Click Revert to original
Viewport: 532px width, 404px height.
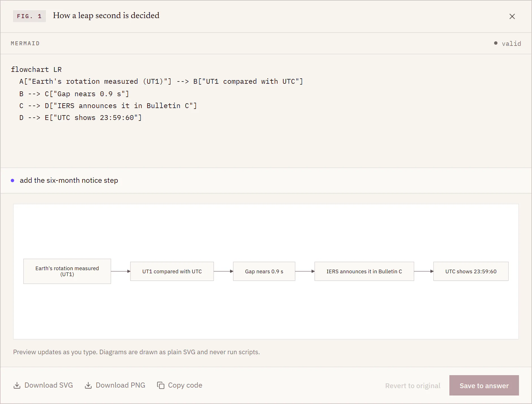413,386
